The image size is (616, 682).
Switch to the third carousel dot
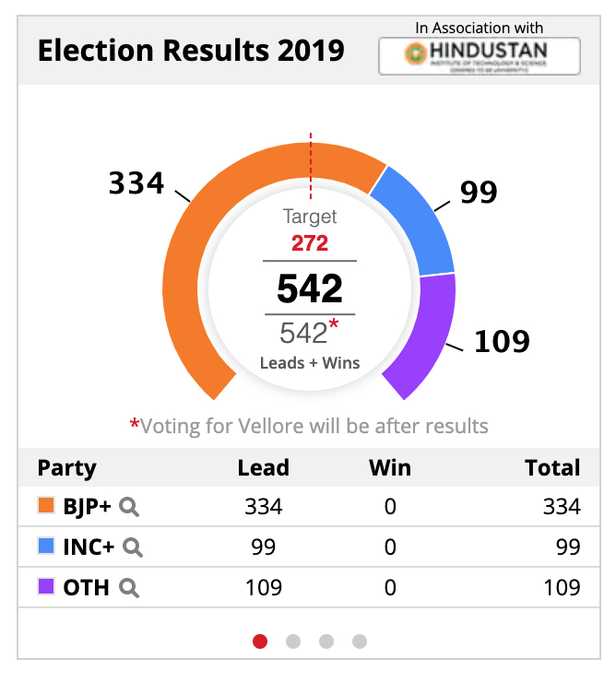tap(326, 641)
